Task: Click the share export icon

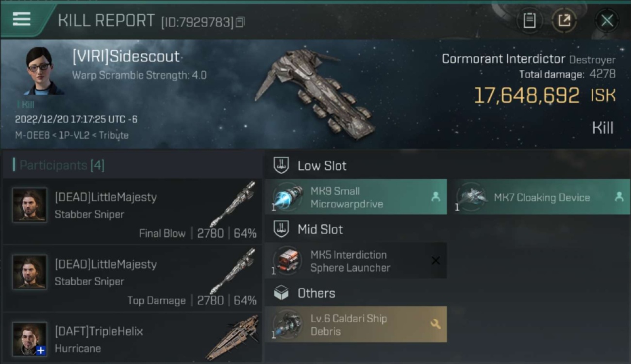Action: click(564, 20)
